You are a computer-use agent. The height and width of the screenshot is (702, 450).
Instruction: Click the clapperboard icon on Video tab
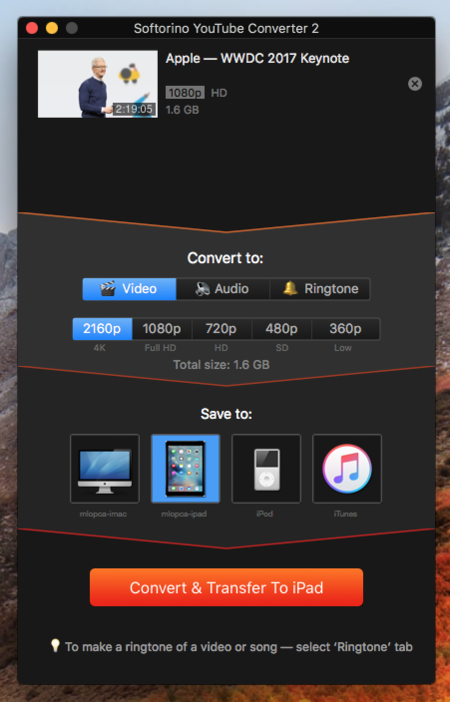pyautogui.click(x=107, y=289)
